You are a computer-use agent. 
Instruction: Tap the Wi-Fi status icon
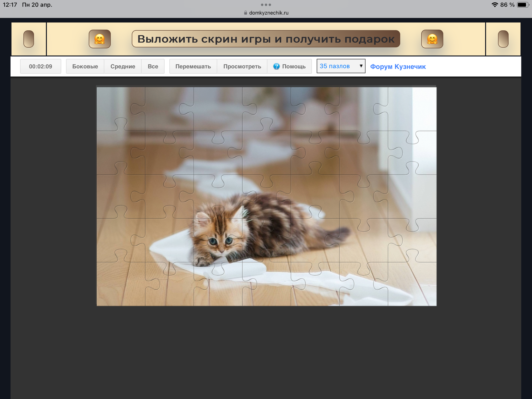coord(494,5)
